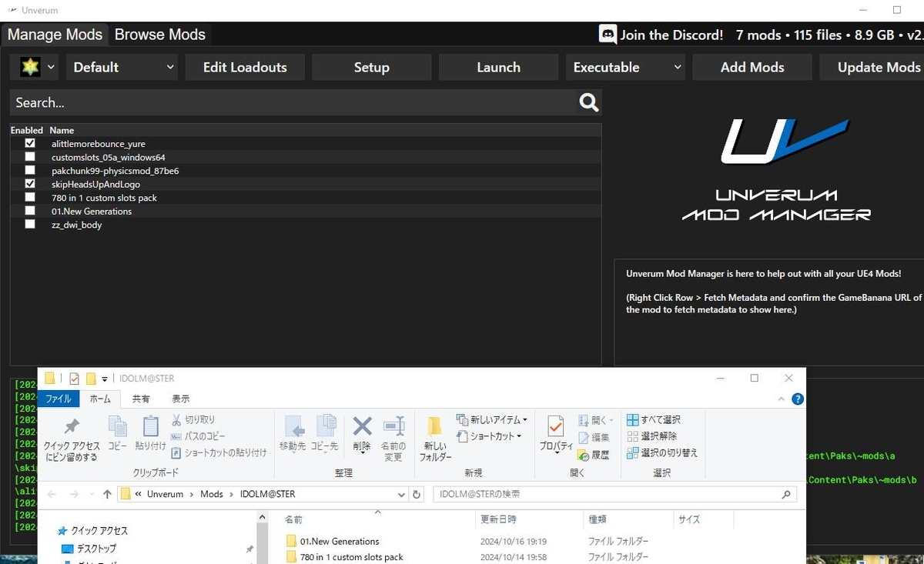Screen dimensions: 924x564
Task: Click Paste Shortcut (ショートカットの貼り付け)
Action: (219, 453)
